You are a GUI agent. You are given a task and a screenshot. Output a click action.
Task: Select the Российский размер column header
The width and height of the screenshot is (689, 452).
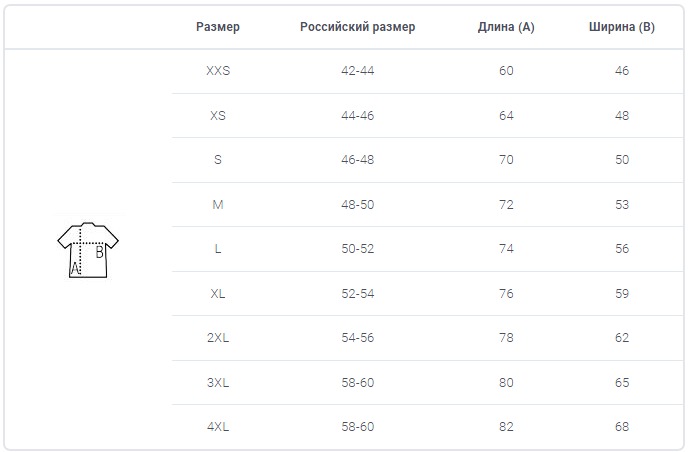tap(358, 27)
